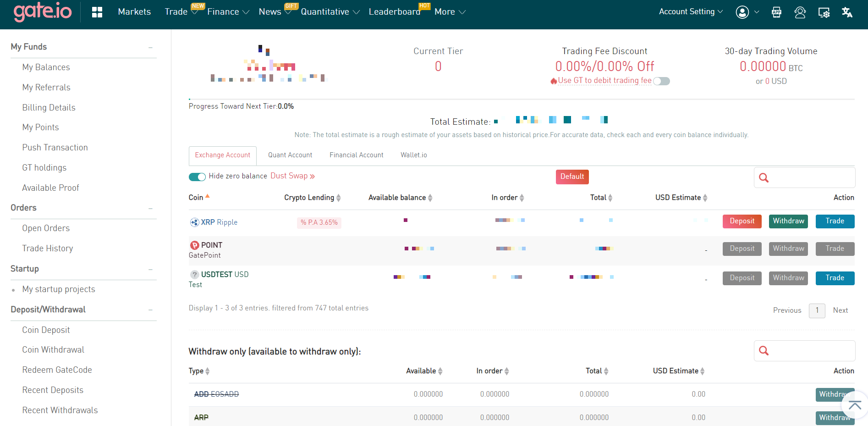The height and width of the screenshot is (426, 868).
Task: Sort Withdraw only table by Type
Action: click(x=208, y=371)
